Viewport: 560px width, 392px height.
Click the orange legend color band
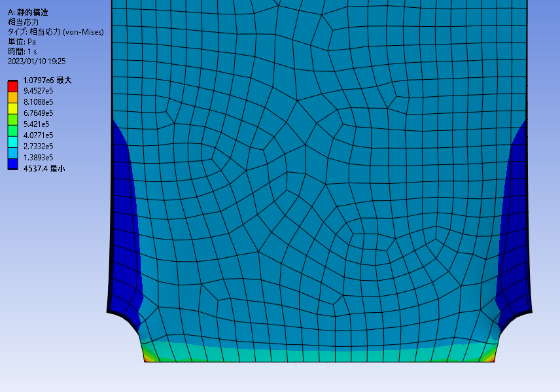(x=12, y=98)
